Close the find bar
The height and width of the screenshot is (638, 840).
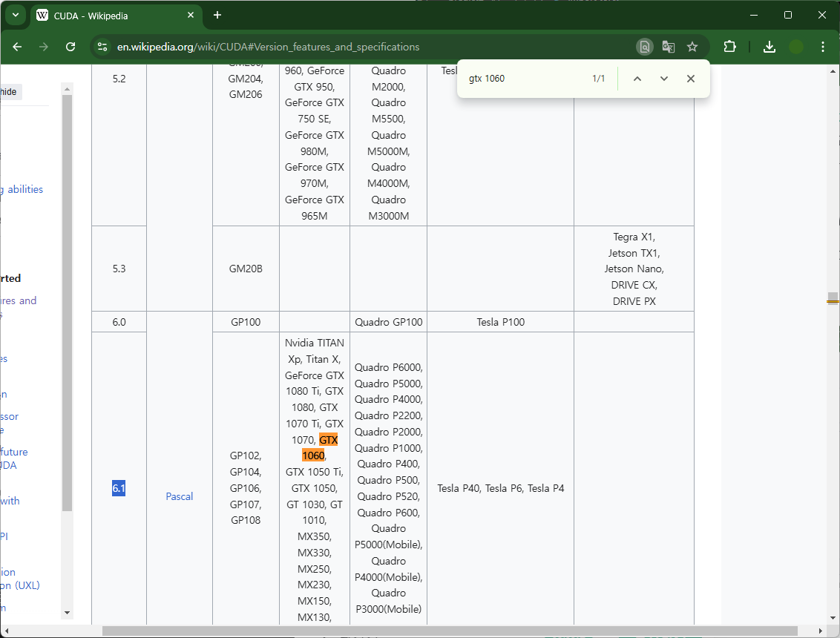(x=691, y=79)
